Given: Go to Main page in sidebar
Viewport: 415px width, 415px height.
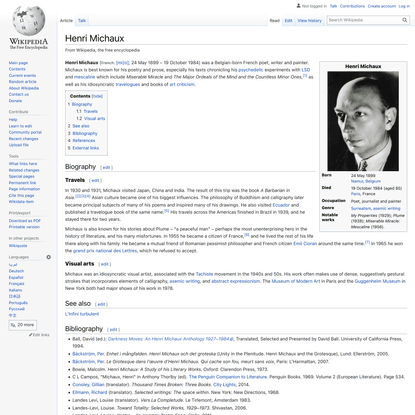Looking at the screenshot, I should click(x=18, y=63).
